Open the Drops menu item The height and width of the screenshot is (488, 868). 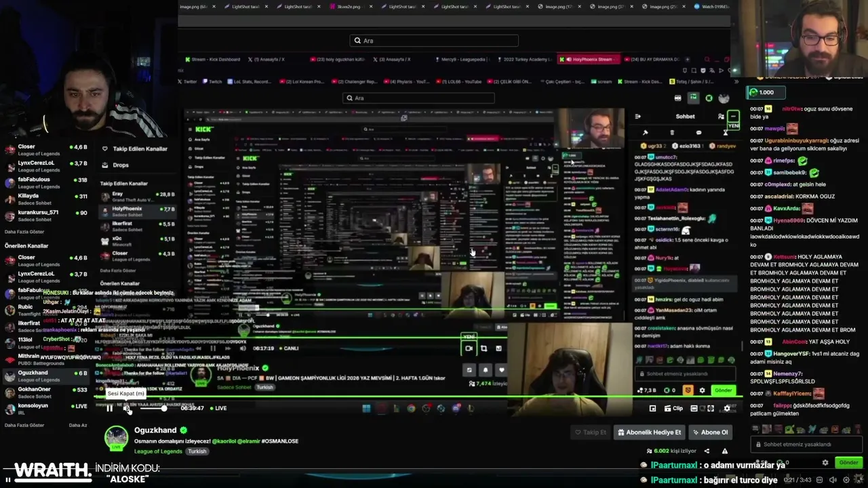pos(115,165)
